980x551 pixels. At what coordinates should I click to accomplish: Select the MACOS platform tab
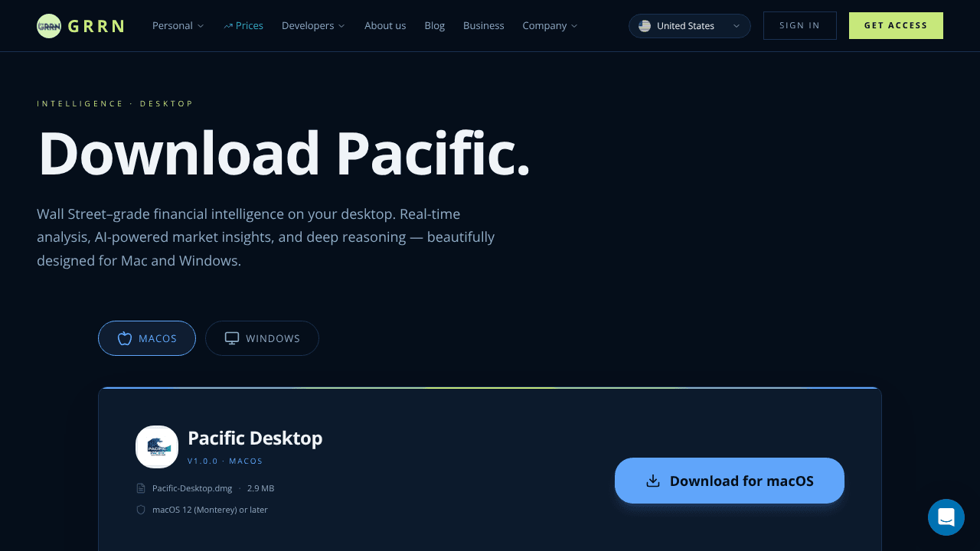tap(147, 338)
